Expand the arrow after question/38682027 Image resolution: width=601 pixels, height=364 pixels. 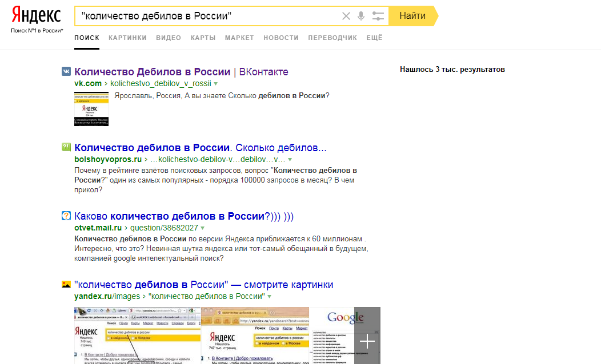(x=203, y=228)
